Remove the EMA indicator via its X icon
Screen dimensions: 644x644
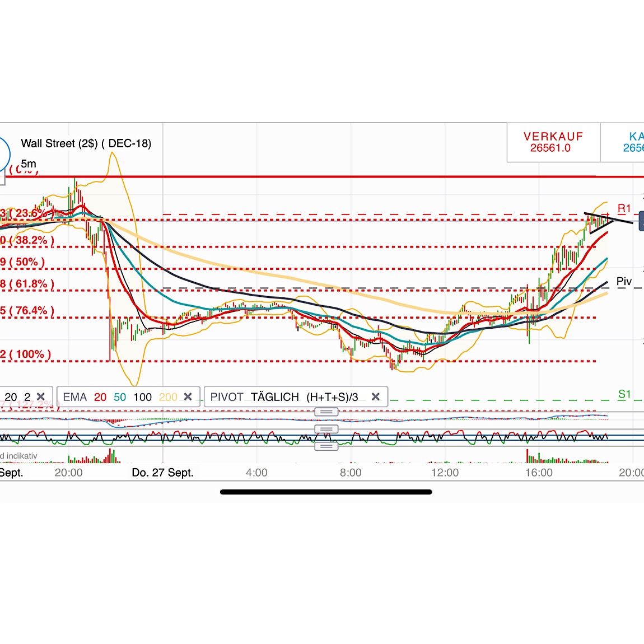(189, 396)
